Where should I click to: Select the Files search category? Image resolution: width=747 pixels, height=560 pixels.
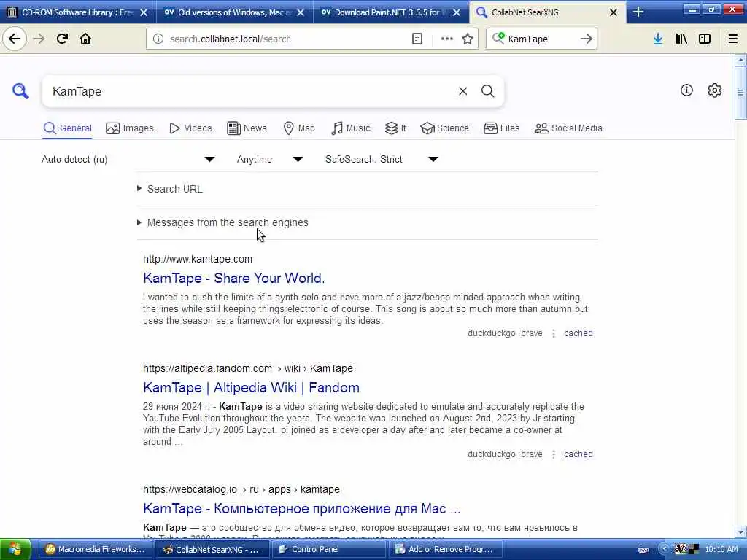[502, 128]
